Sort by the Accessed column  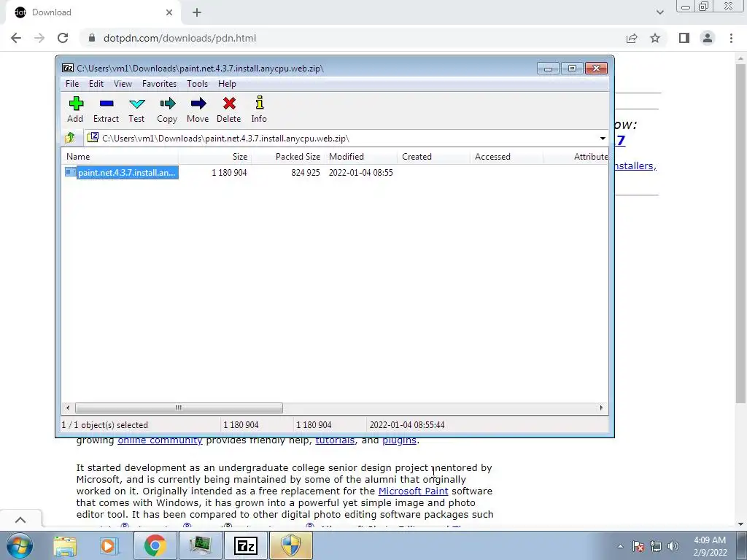point(506,157)
